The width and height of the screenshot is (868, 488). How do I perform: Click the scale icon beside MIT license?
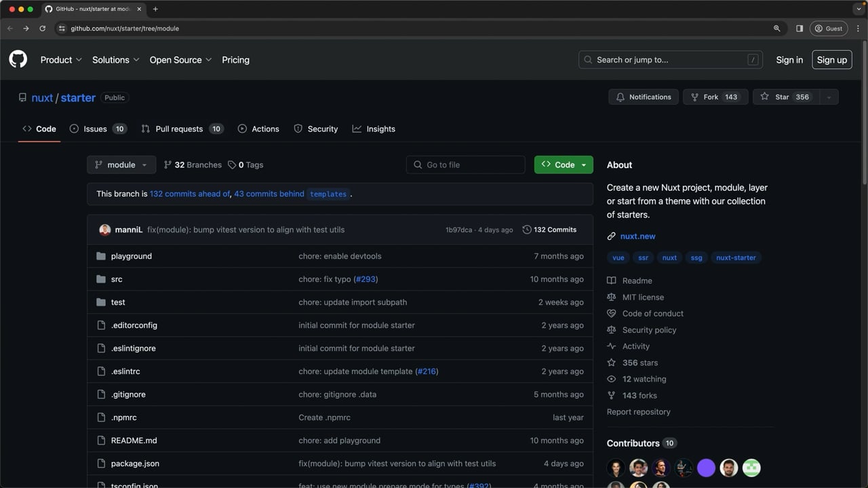pyautogui.click(x=612, y=297)
